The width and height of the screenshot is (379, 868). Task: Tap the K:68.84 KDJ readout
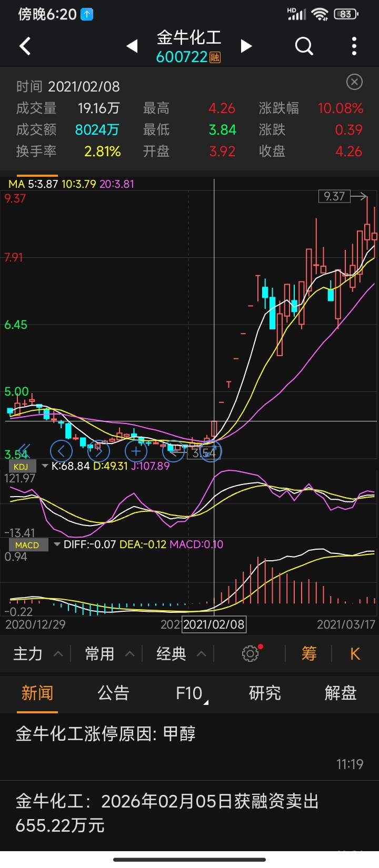(71, 466)
